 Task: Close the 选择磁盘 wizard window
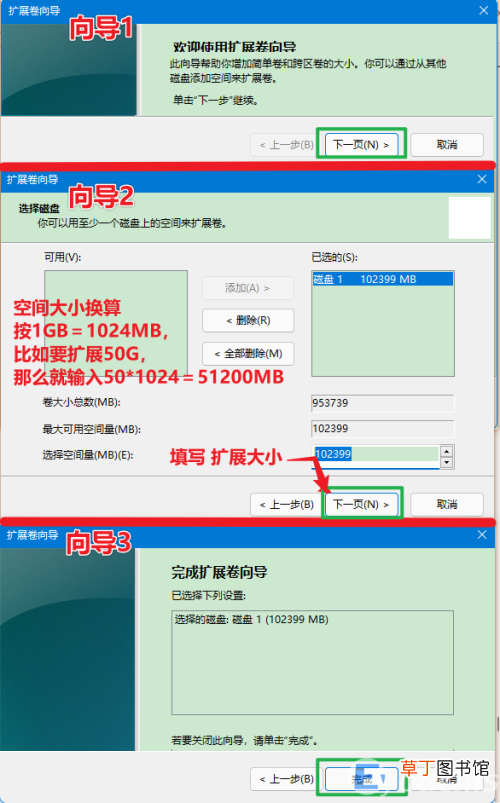tap(482, 179)
